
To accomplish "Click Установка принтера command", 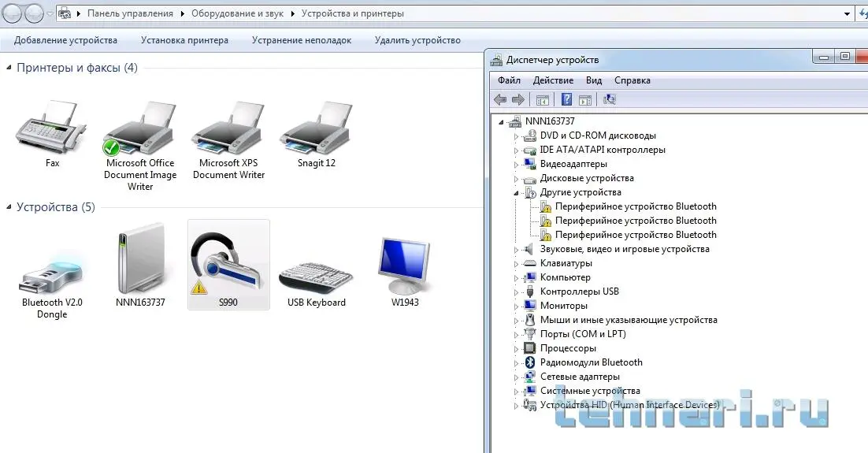I will tap(184, 40).
